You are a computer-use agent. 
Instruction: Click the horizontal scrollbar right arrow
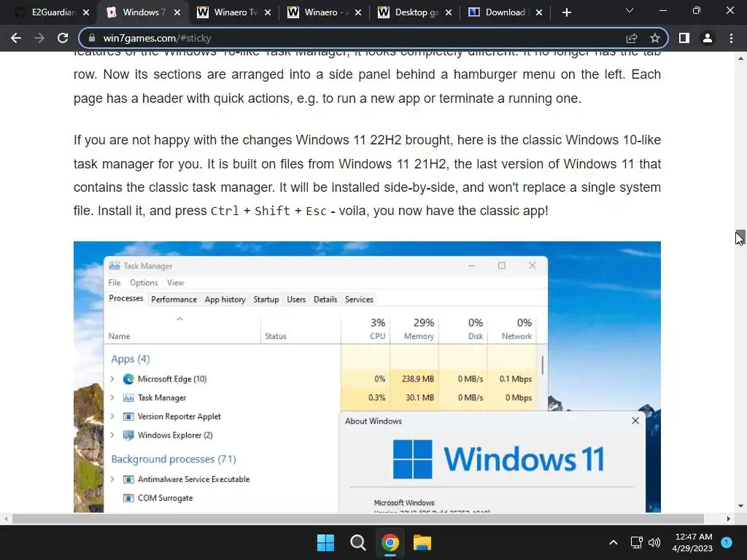pyautogui.click(x=728, y=518)
